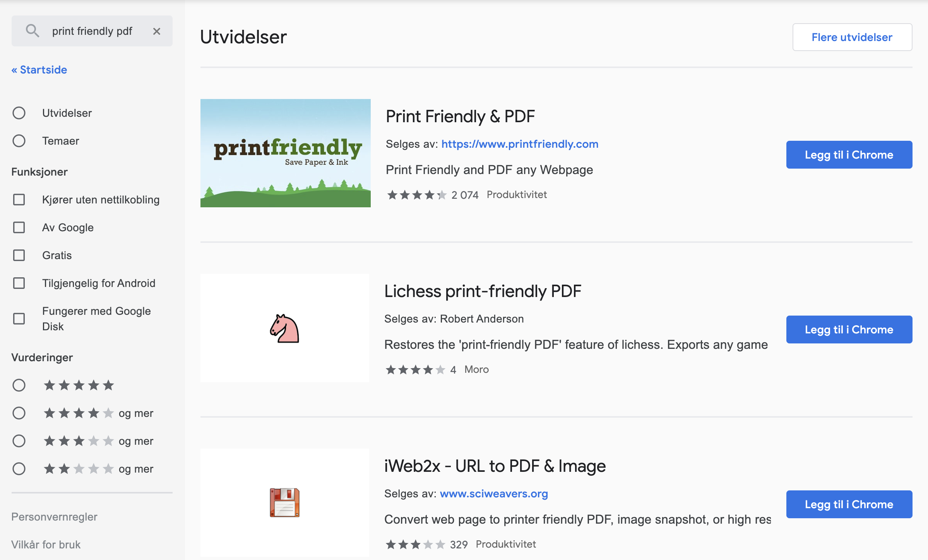Clear the search query with the X icon
The image size is (928, 560).
(157, 31)
